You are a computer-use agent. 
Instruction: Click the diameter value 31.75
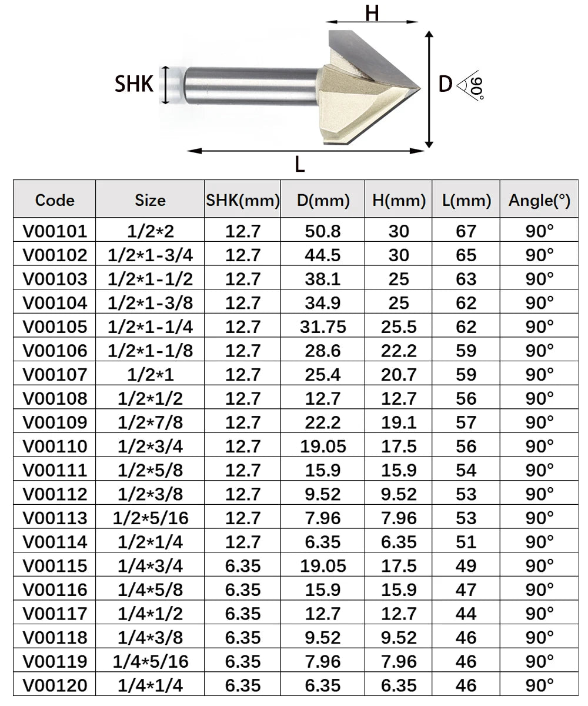pyautogui.click(x=322, y=327)
